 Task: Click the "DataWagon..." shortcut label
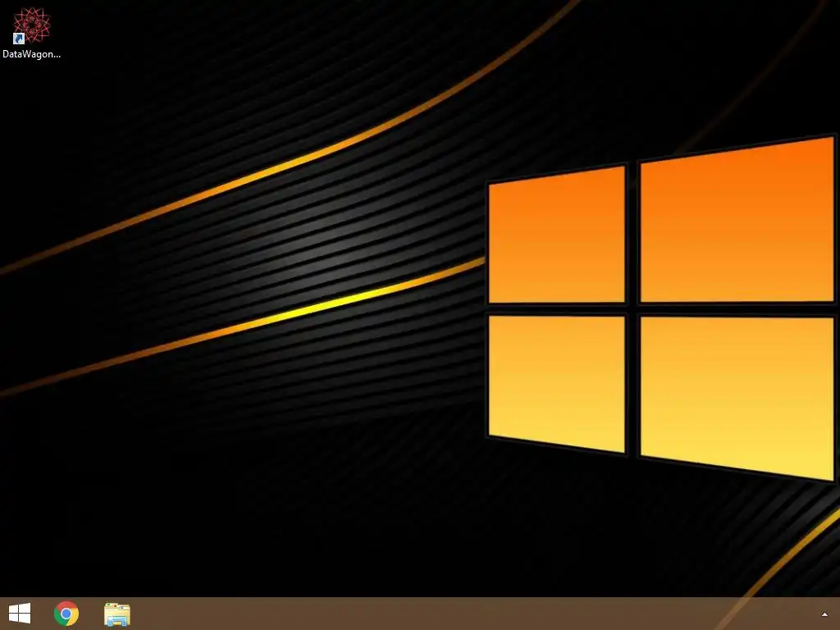32,54
